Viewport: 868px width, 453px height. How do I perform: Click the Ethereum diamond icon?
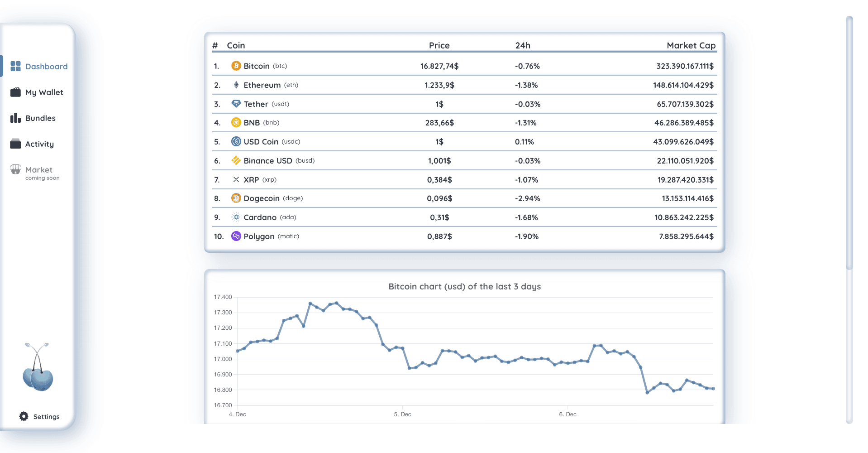pos(236,85)
